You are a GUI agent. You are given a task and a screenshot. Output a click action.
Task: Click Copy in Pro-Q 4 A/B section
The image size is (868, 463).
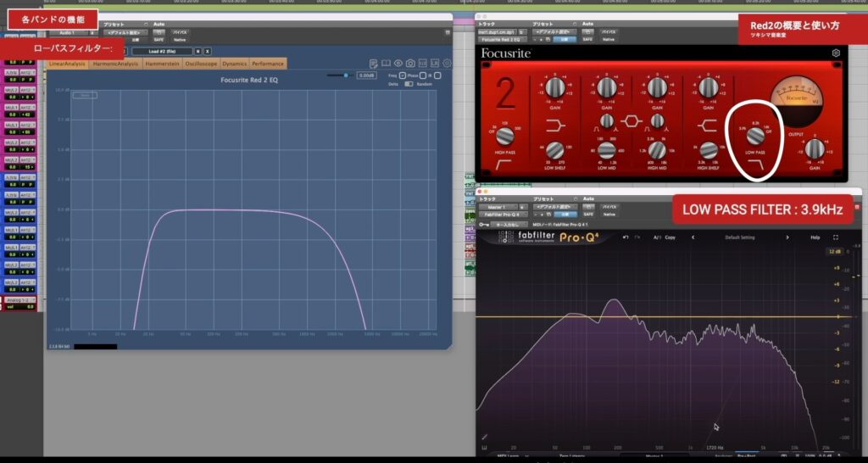tap(670, 237)
